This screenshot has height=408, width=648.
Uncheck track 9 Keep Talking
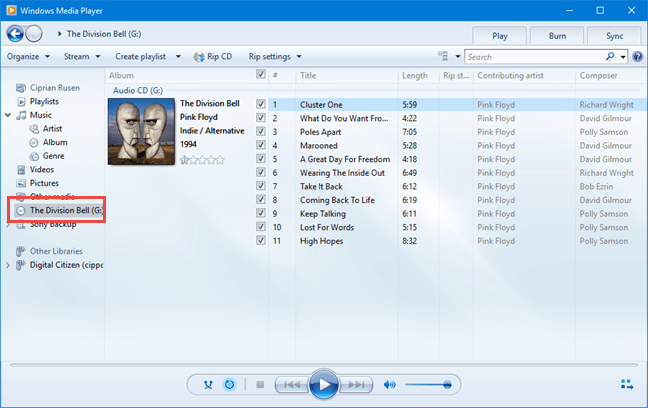coord(261,213)
